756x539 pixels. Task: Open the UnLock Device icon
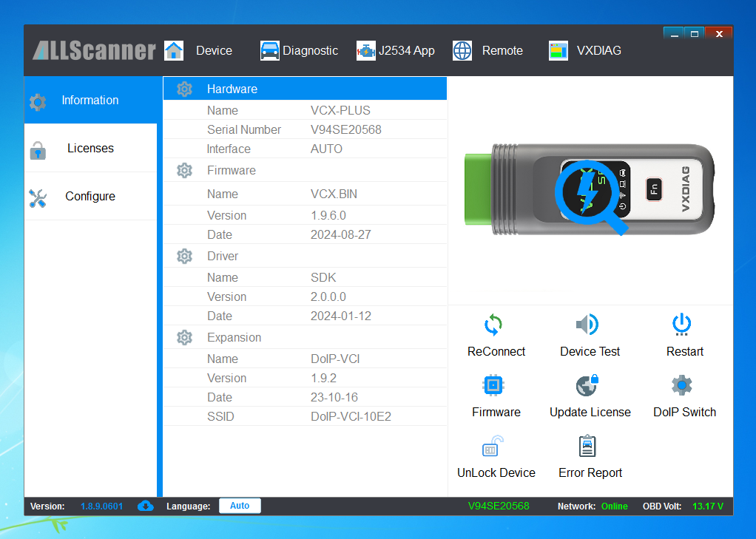493,447
